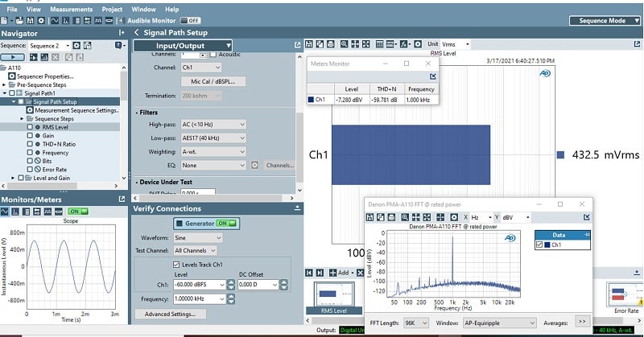
Task: Pop out the Monitors/Meters panel
Action: (x=122, y=199)
